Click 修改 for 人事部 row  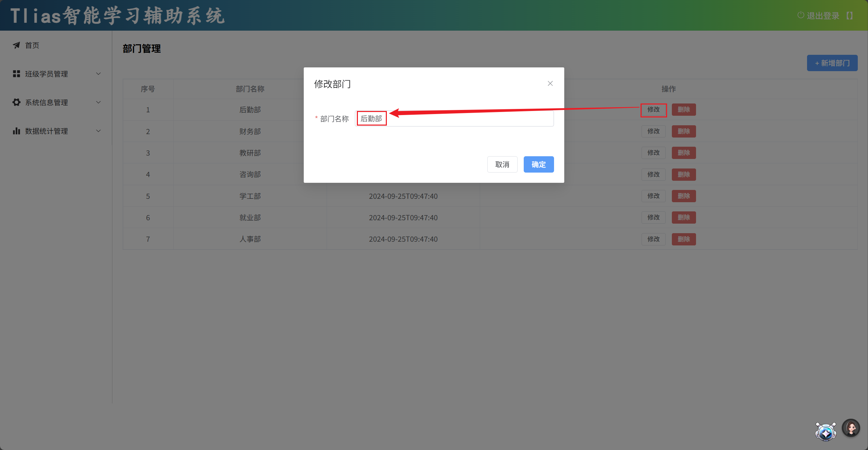pos(653,239)
